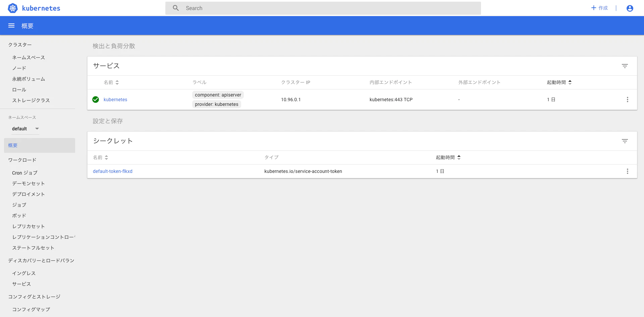Click internal endpoint kubernetes:443 TCP
Viewport: 644px width, 317px height.
pos(391,100)
